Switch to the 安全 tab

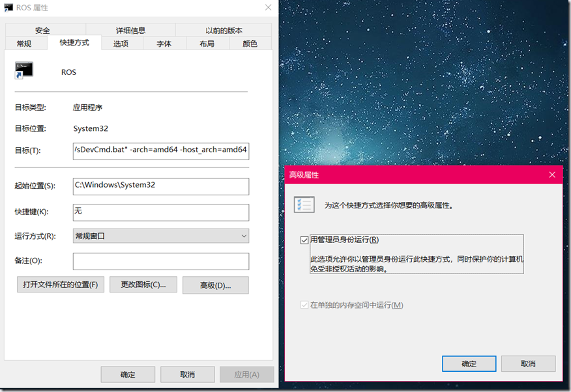pyautogui.click(x=42, y=30)
